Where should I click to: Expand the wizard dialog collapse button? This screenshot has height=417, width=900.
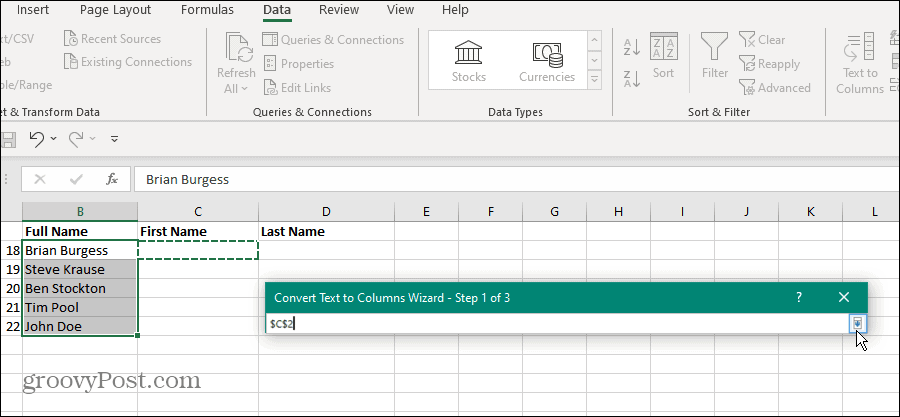pyautogui.click(x=857, y=323)
